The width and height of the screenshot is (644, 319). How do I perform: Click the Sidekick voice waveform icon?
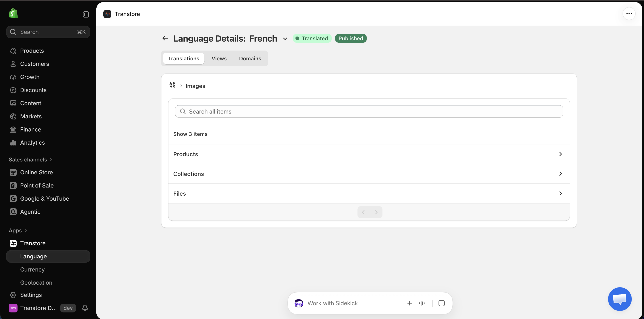click(x=422, y=303)
